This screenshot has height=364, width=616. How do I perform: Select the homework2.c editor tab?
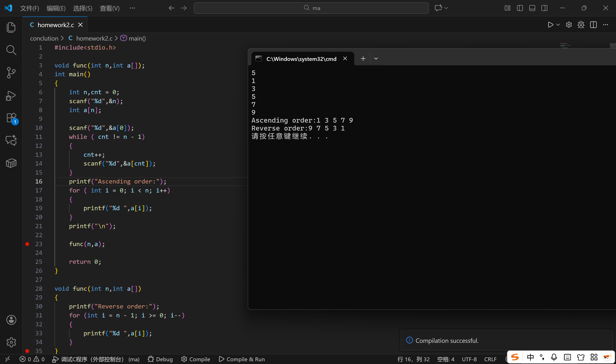pos(55,25)
